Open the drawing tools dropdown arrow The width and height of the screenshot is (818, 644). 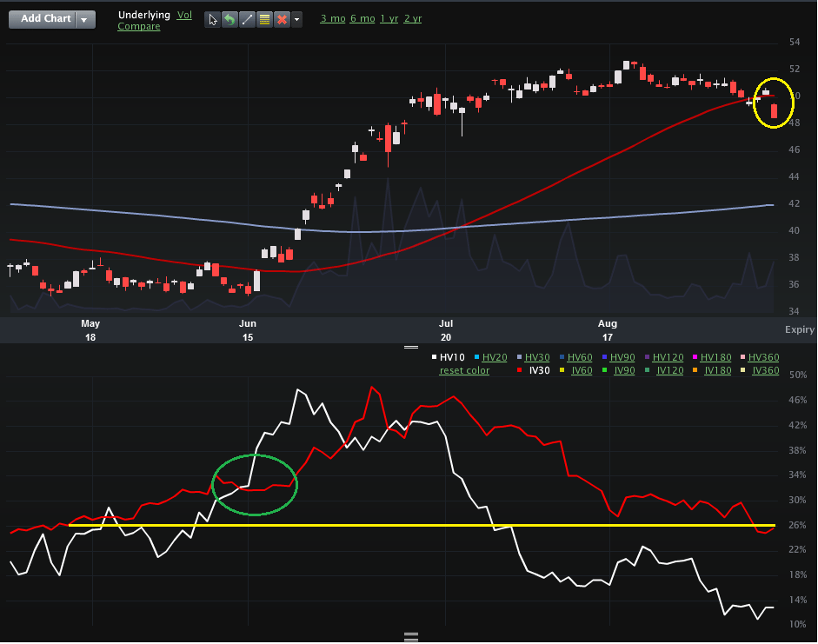(x=297, y=19)
